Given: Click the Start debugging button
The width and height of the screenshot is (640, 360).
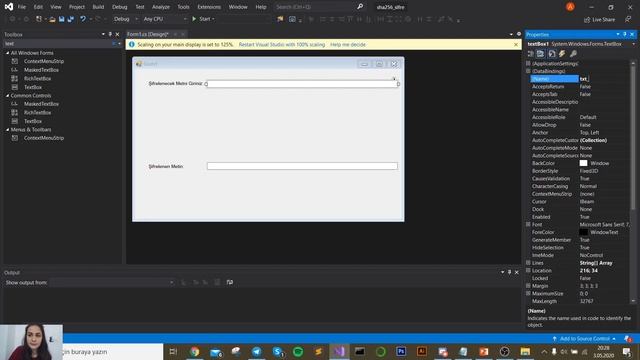Looking at the screenshot, I should pos(203,19).
